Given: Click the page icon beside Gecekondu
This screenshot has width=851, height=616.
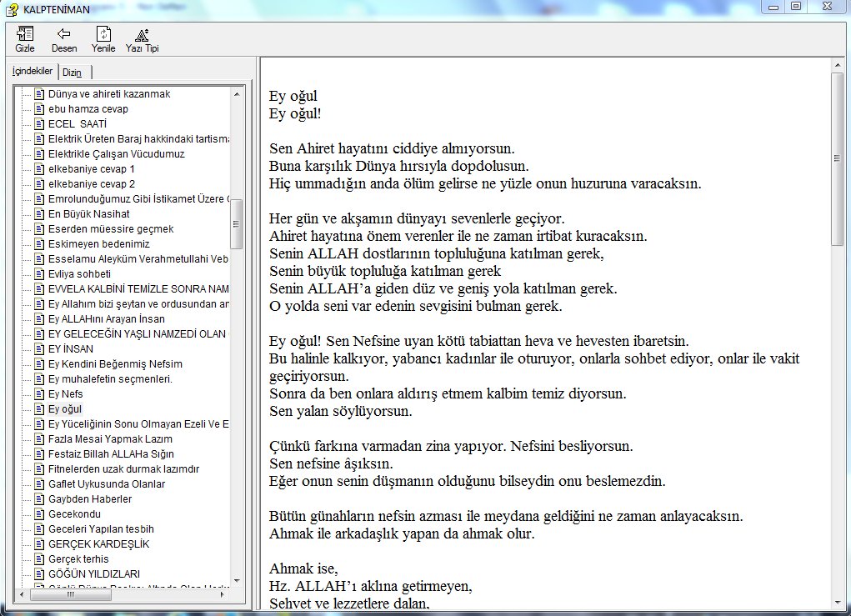Looking at the screenshot, I should pyautogui.click(x=38, y=514).
